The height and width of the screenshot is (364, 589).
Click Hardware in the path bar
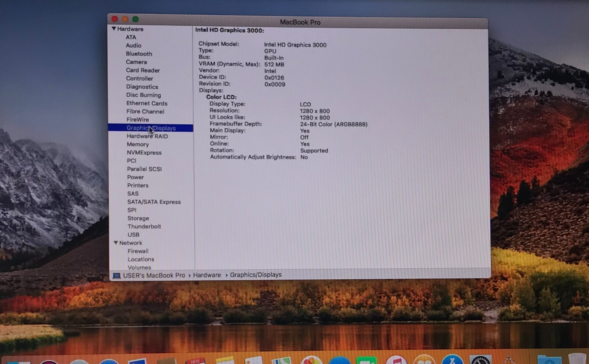coord(207,275)
